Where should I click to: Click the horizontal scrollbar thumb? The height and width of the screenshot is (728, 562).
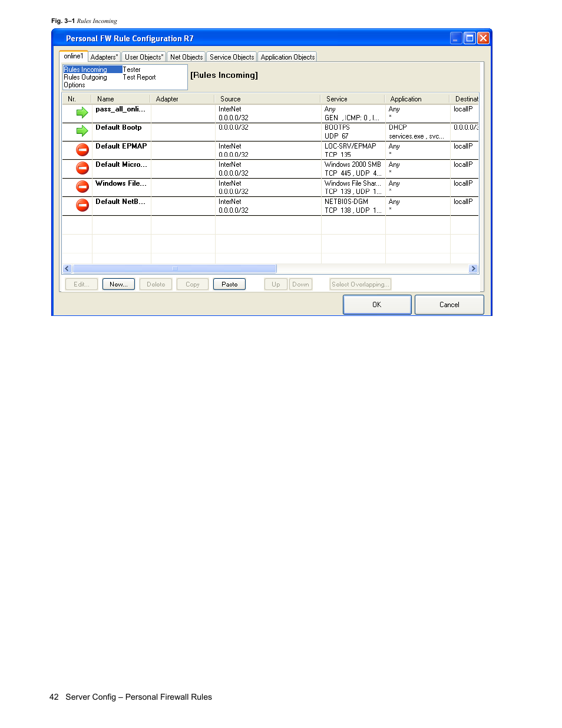(174, 269)
